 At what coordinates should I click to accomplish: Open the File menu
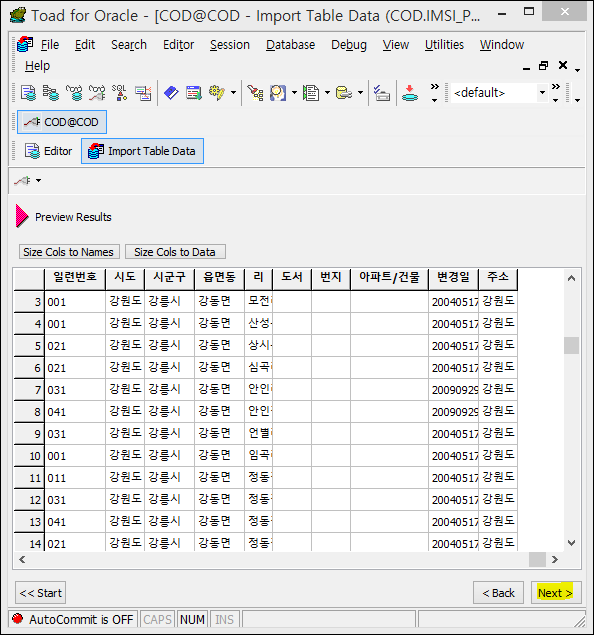point(50,45)
